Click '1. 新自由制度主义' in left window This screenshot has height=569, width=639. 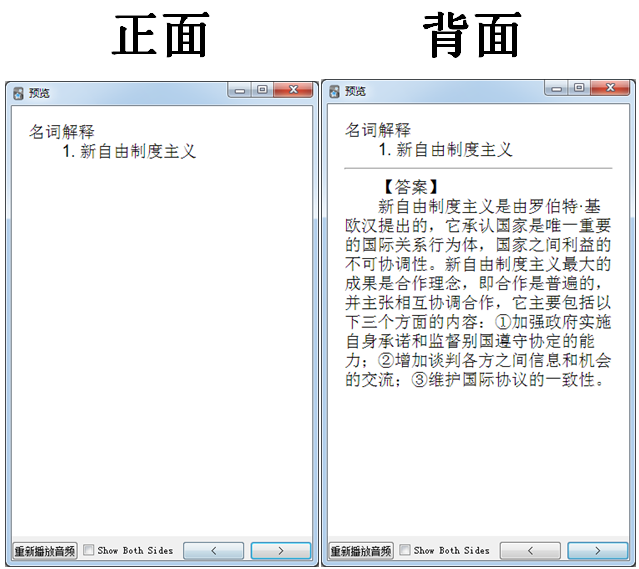click(129, 151)
